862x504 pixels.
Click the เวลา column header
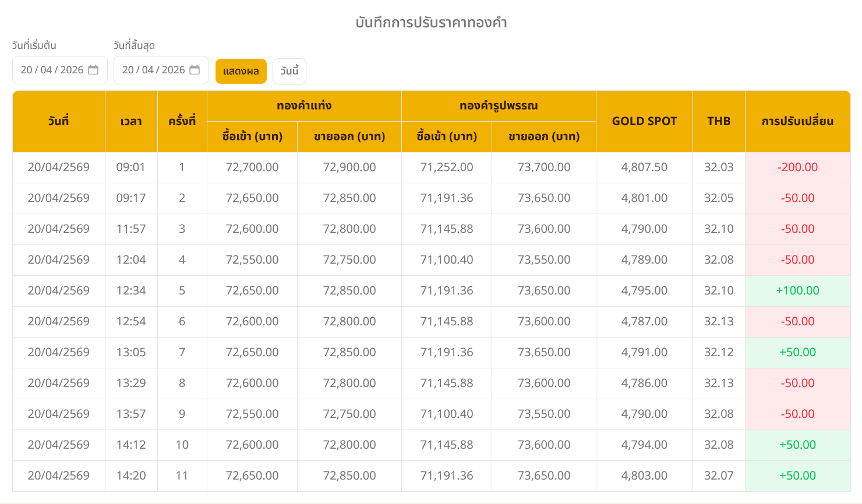(x=131, y=121)
